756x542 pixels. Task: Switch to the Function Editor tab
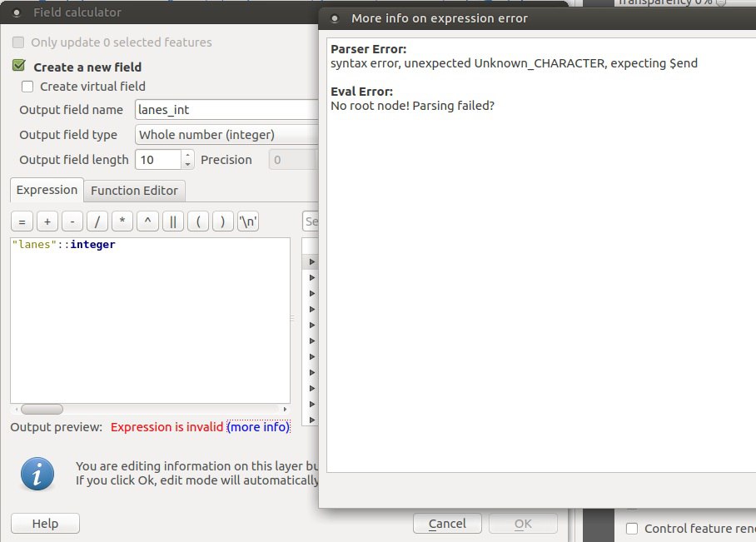(x=134, y=191)
